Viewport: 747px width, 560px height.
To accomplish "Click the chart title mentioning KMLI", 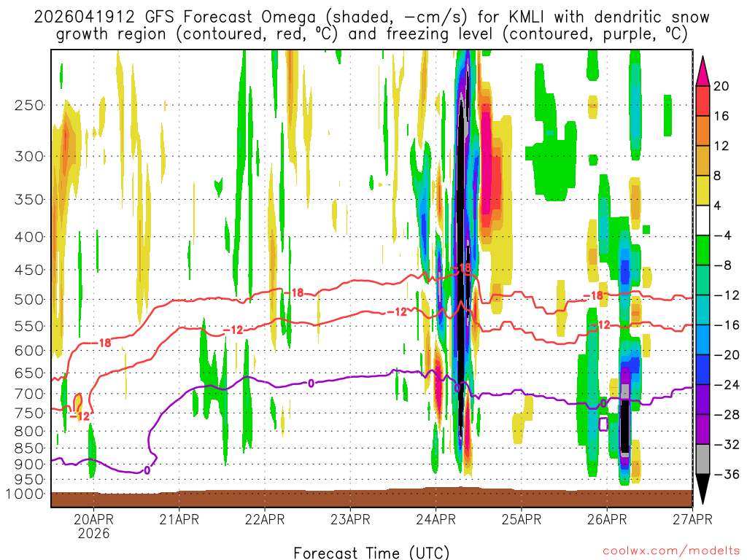I will [x=371, y=17].
